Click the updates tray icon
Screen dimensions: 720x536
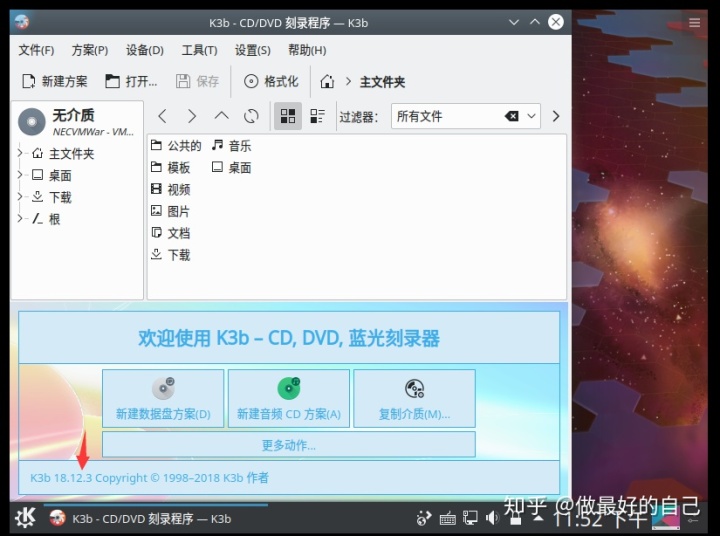tap(423, 518)
